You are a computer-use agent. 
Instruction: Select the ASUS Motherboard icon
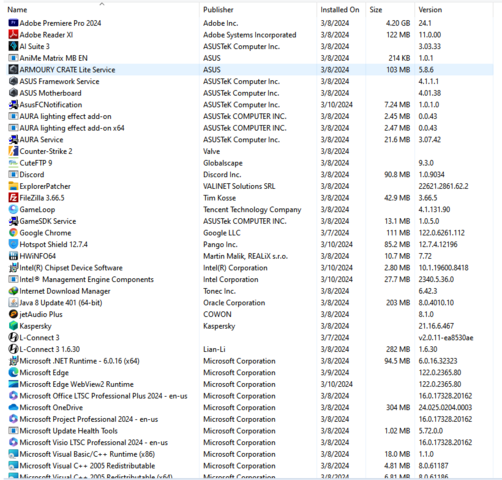coord(13,93)
